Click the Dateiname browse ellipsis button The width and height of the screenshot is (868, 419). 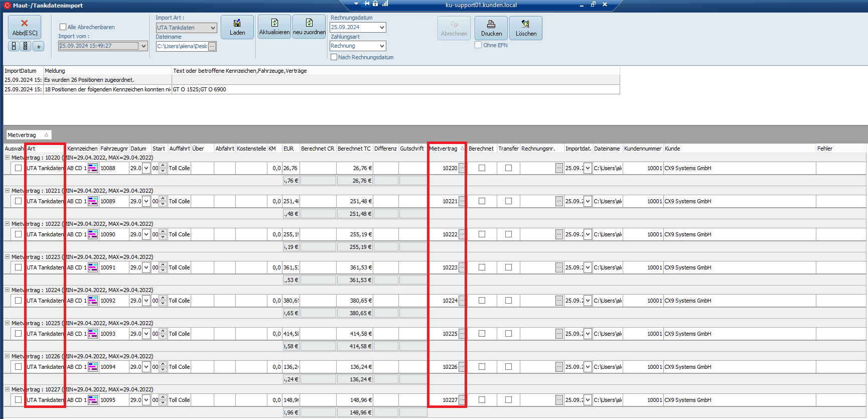pos(212,46)
